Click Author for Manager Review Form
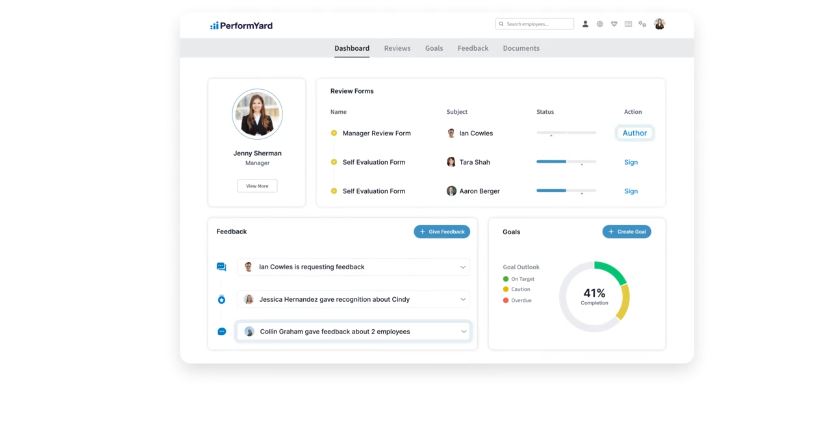The image size is (830, 433). click(635, 133)
